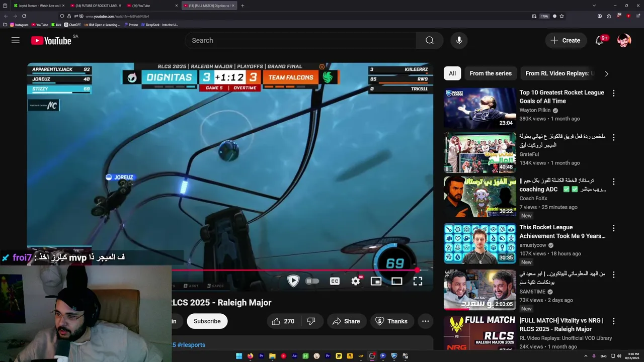This screenshot has height=362, width=644.
Task: Open options for Vitality vs NRG video
Action: coord(613,321)
